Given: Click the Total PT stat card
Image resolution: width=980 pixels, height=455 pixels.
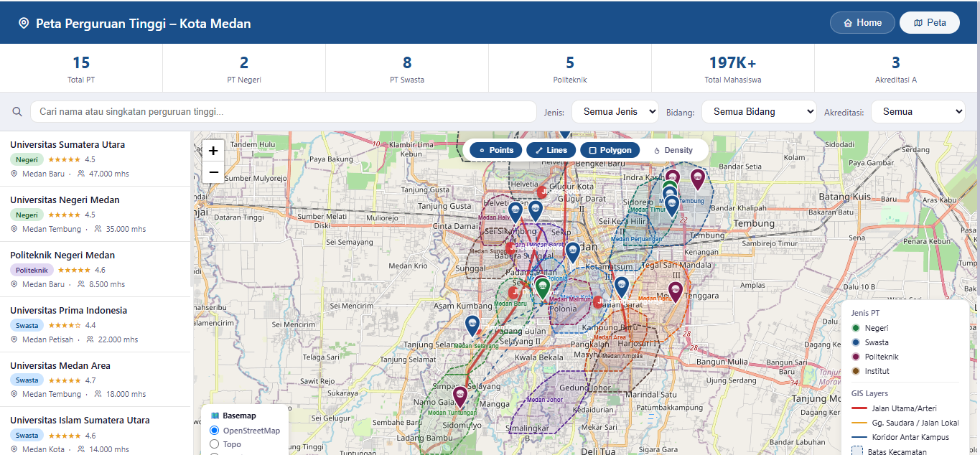Looking at the screenshot, I should 81,68.
